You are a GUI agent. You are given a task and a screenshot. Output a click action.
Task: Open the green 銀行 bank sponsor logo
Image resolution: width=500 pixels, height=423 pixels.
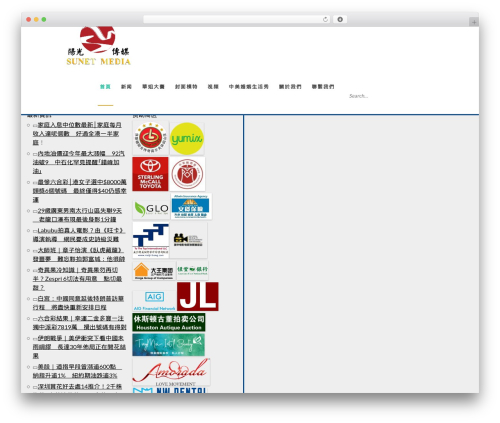[192, 270]
